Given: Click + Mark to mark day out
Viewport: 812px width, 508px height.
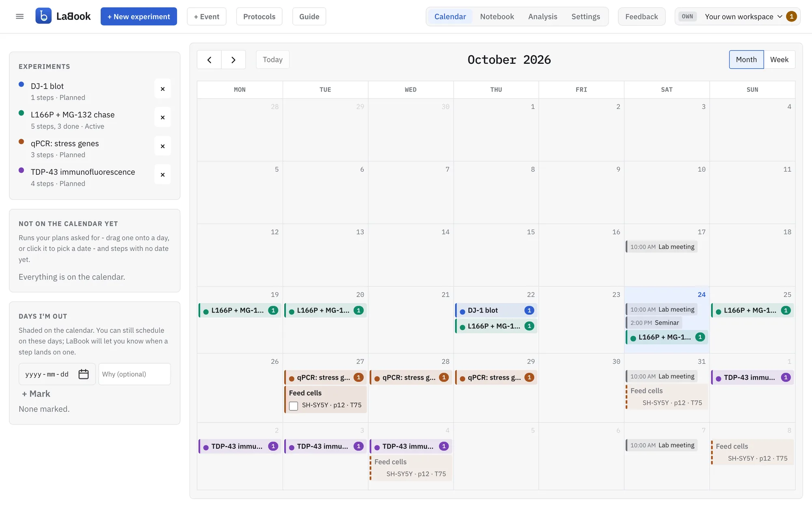Looking at the screenshot, I should click(x=36, y=394).
